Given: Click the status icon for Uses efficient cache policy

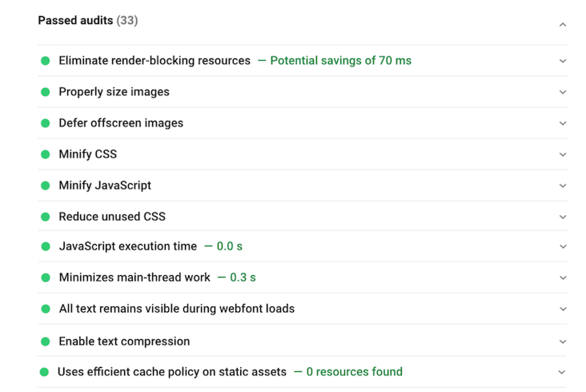Looking at the screenshot, I should (x=45, y=372).
